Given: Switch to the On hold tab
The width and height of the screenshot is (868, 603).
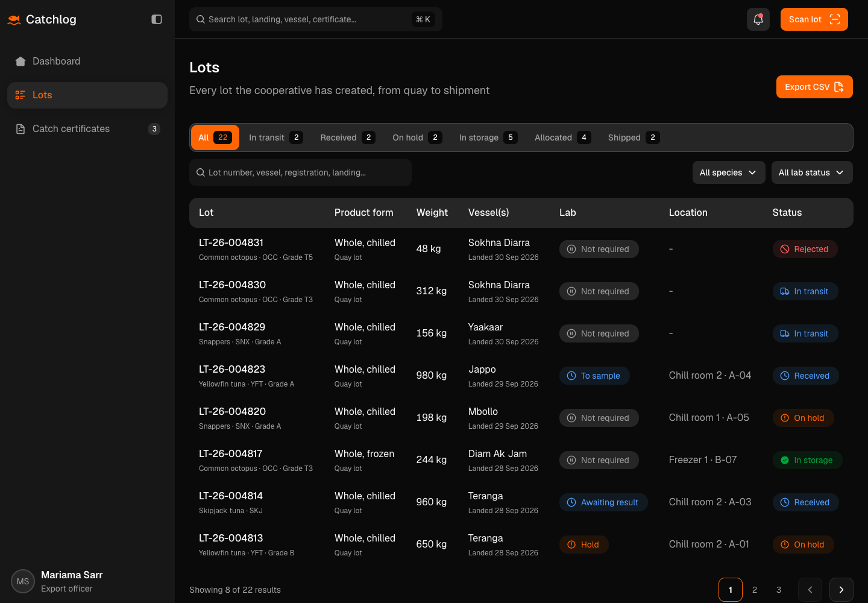Looking at the screenshot, I should coord(417,137).
